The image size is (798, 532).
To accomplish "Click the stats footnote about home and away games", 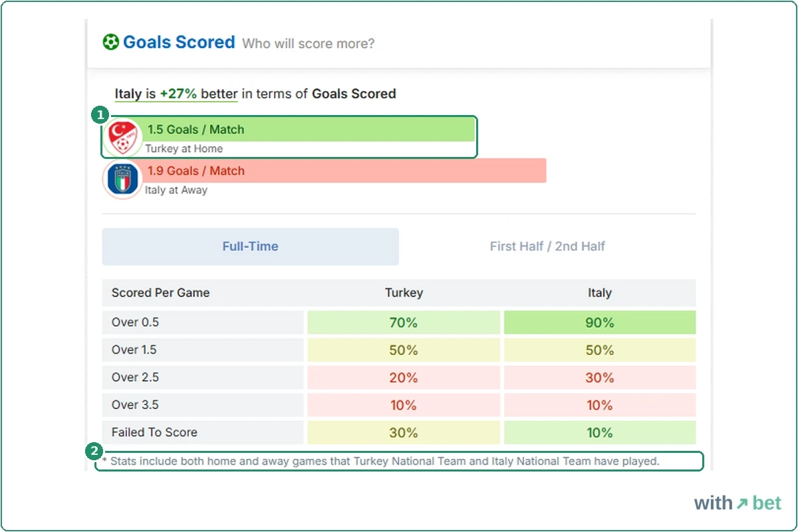I will (381, 461).
